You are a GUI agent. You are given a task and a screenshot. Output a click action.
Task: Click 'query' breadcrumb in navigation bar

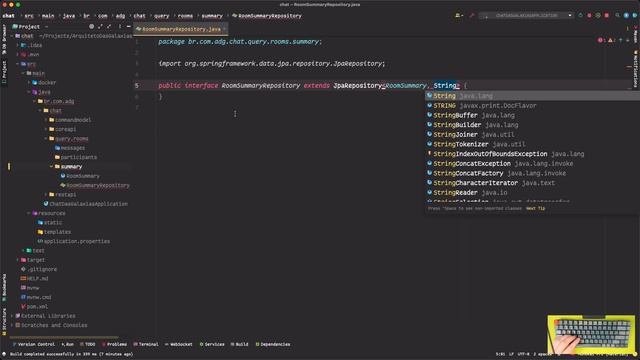pos(161,16)
